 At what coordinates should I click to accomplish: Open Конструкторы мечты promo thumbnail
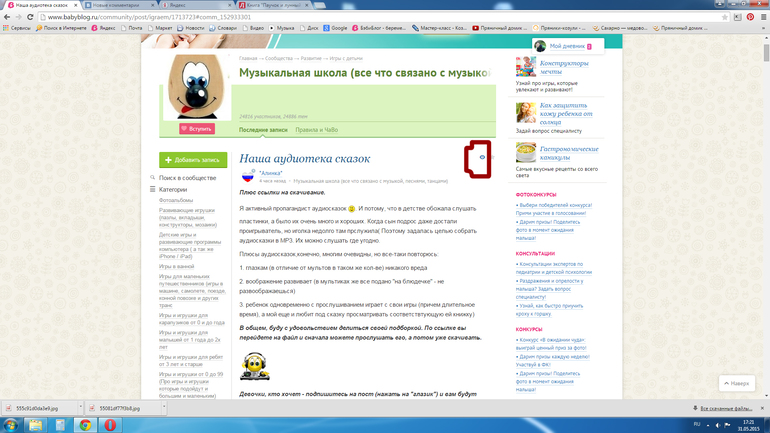point(525,67)
